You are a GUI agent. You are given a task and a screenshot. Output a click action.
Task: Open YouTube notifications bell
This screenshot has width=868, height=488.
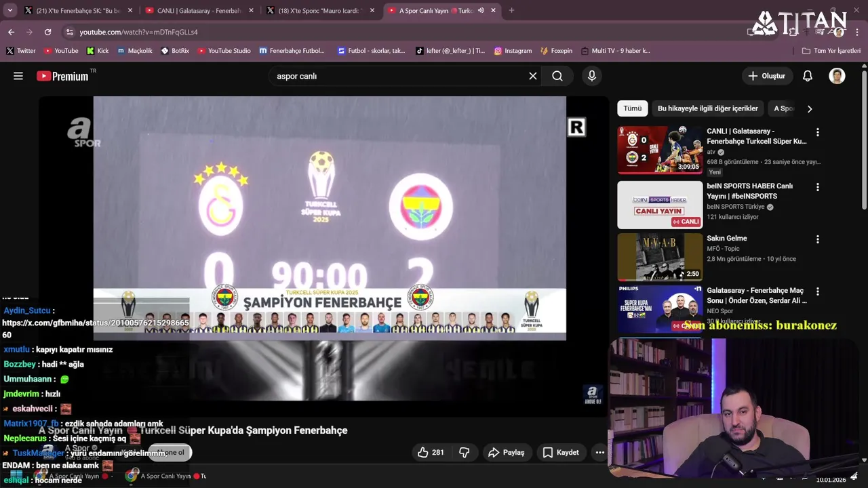(x=808, y=76)
